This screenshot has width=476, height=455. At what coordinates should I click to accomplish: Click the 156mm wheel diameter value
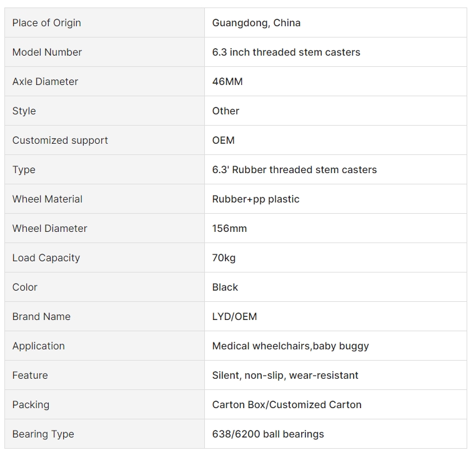229,228
